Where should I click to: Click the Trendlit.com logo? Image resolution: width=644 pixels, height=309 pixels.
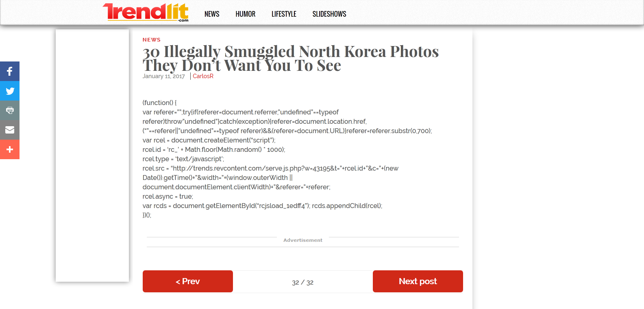click(146, 12)
